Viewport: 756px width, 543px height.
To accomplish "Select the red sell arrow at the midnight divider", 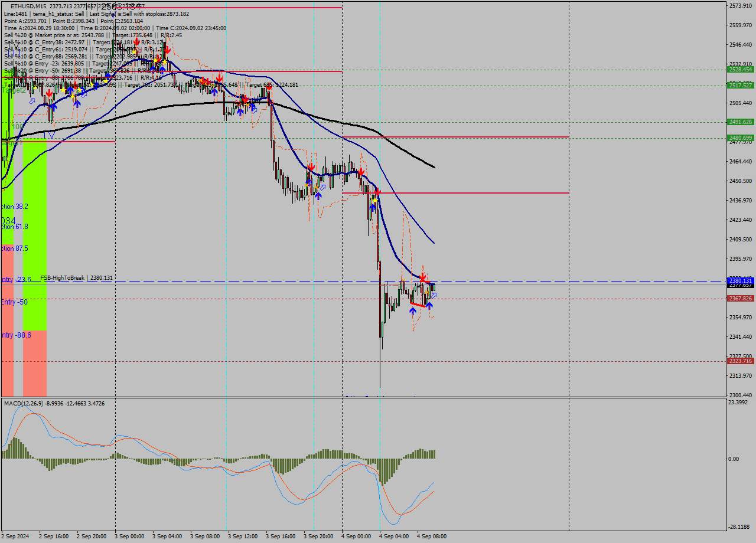I will click(x=361, y=172).
